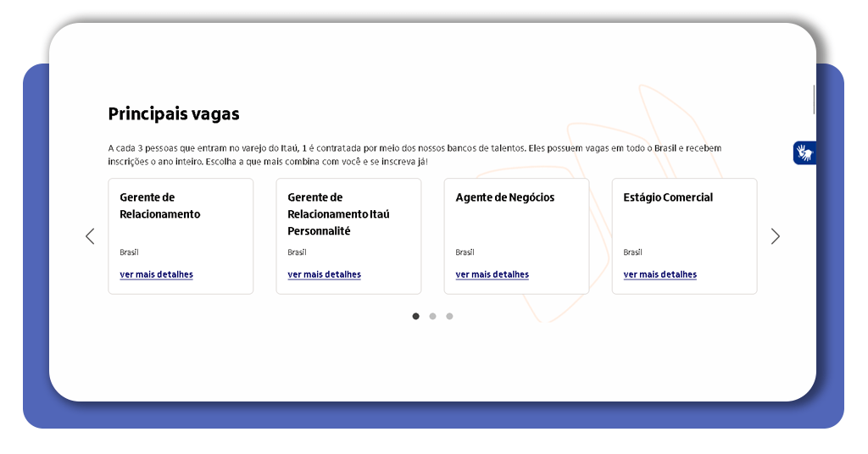Open details link for Estágio Comercial
The height and width of the screenshot is (454, 868).
659,274
